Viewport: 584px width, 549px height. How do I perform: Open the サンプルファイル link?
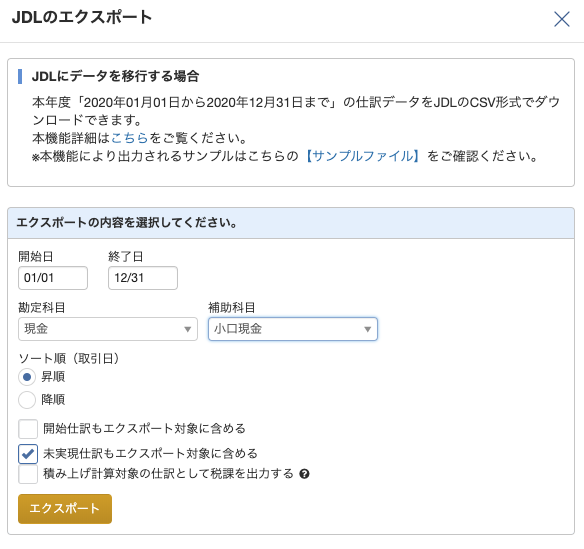click(363, 156)
